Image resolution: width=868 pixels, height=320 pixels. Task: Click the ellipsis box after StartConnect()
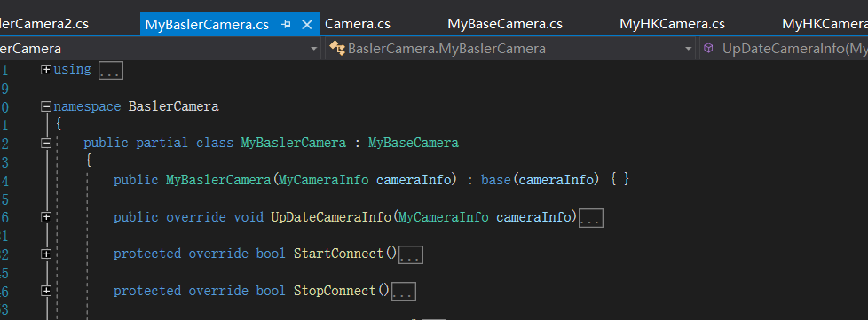[x=411, y=254]
